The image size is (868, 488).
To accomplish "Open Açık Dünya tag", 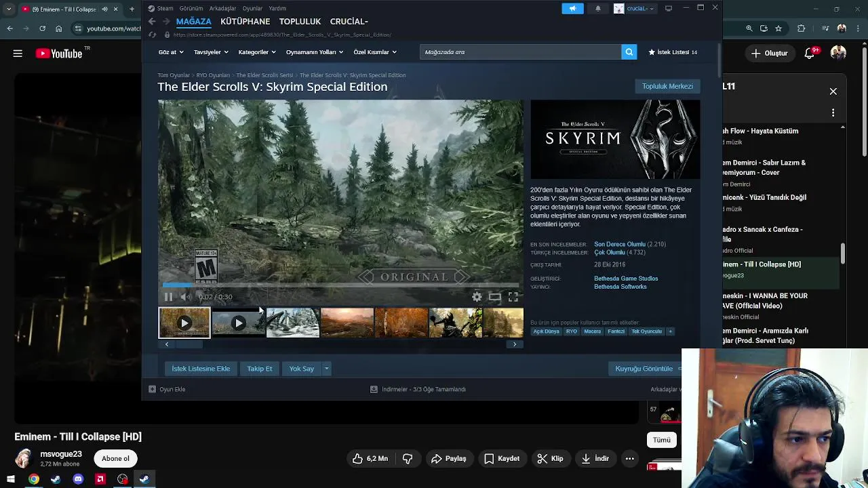I will 546,331.
